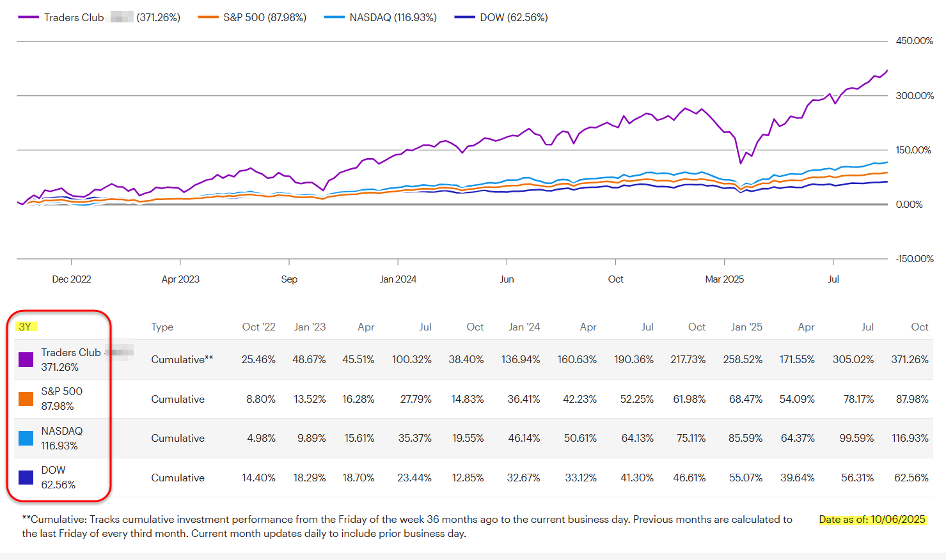Click the Oct '22 column header
Image resolution: width=946 pixels, height=560 pixels.
[x=258, y=327]
